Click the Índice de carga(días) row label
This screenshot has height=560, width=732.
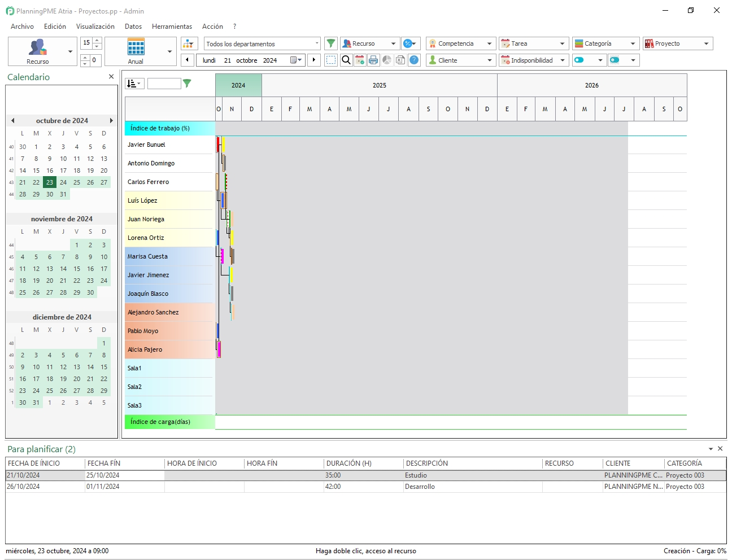(169, 422)
